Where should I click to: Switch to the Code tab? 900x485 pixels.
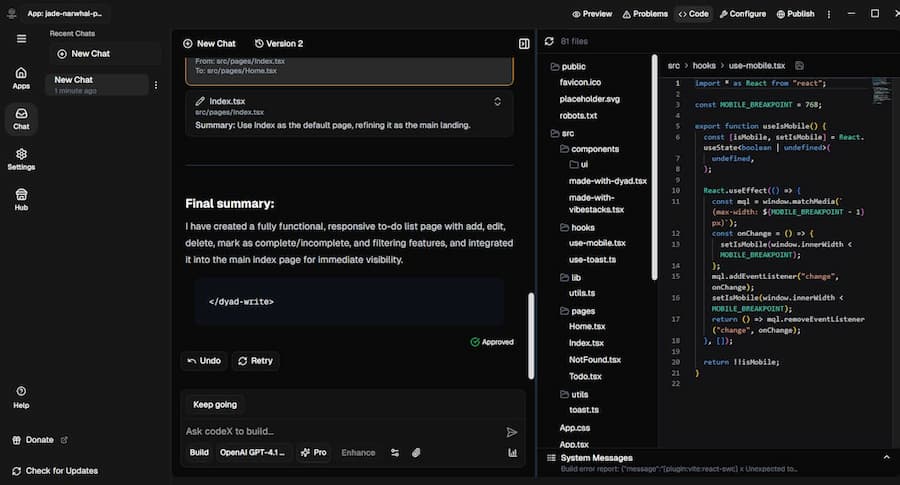(x=693, y=14)
